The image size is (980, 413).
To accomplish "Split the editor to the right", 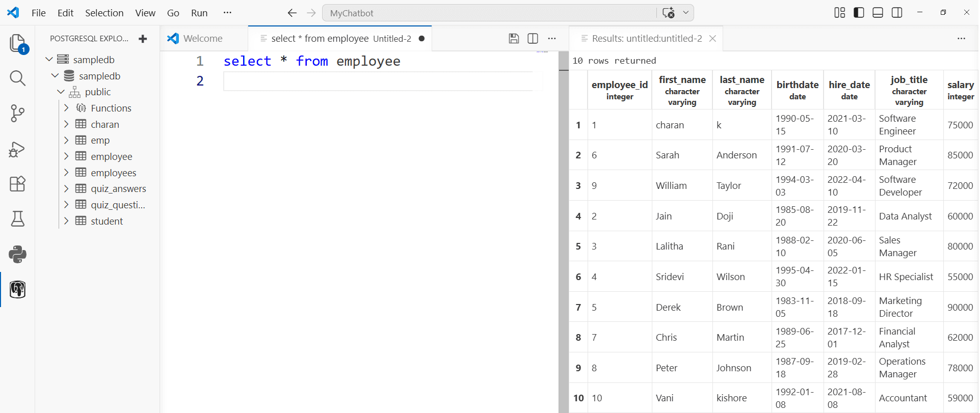I will click(533, 39).
